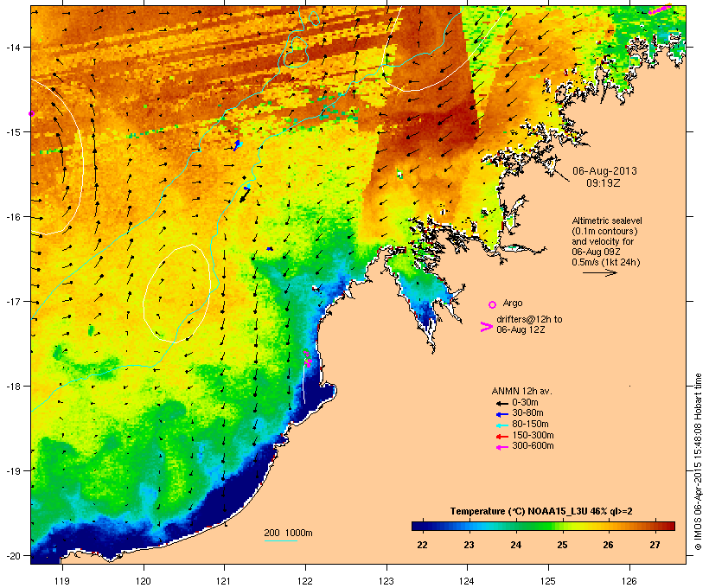709x588 pixels.
Task: Click the latitude label -15
Action: 12,132
